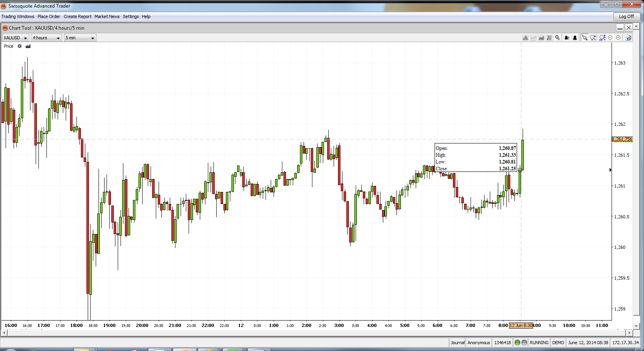Click the 1346418 account number entry
Viewport: 644px width, 351px height.
[x=502, y=343]
